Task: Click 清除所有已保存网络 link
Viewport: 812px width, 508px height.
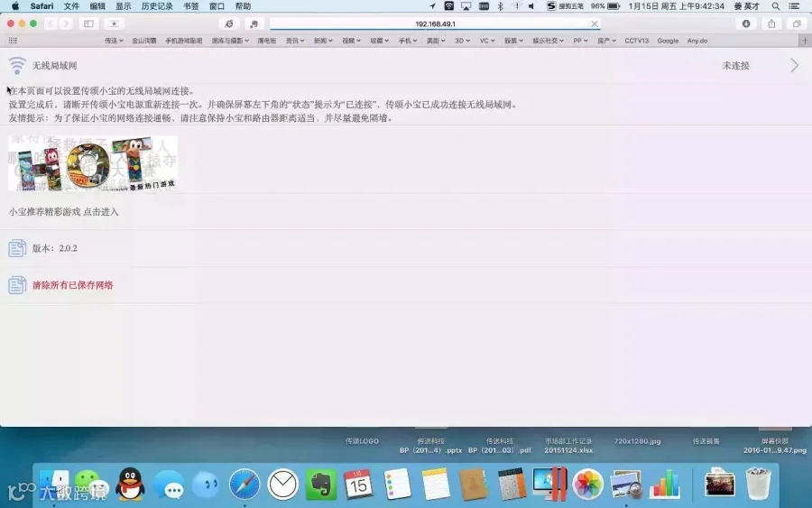Action: pos(72,285)
